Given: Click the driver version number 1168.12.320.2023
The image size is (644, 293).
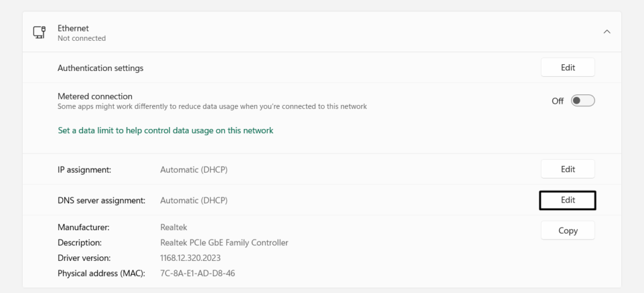Looking at the screenshot, I should [191, 258].
